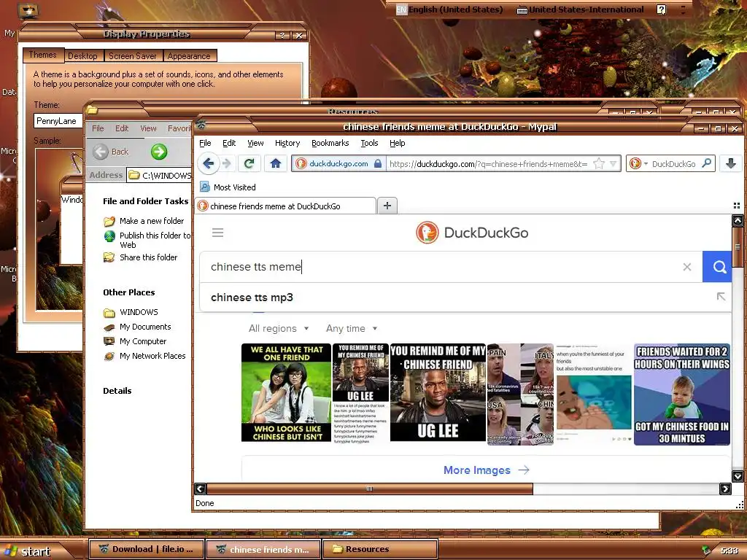Switch to Resources taskbar item
Image resolution: width=747 pixels, height=560 pixels.
(x=380, y=549)
